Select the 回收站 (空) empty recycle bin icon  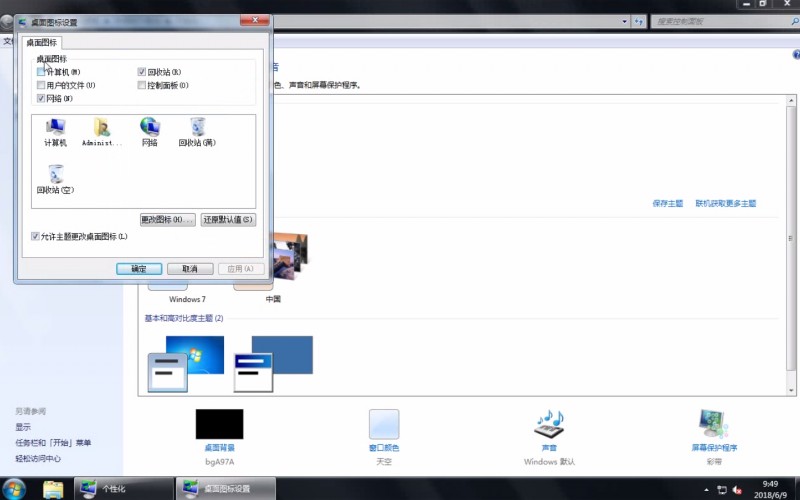click(55, 179)
